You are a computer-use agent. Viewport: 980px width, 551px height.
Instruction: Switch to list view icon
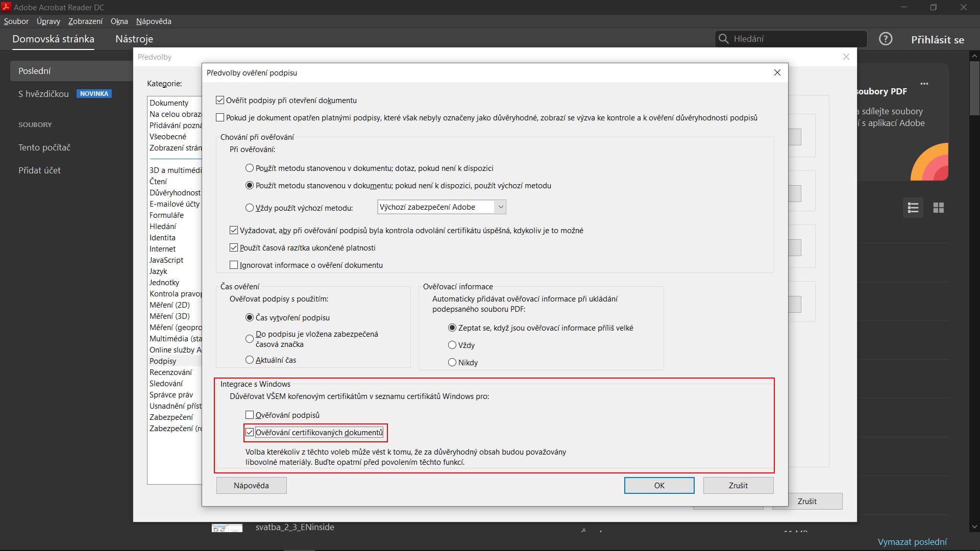[x=913, y=208]
